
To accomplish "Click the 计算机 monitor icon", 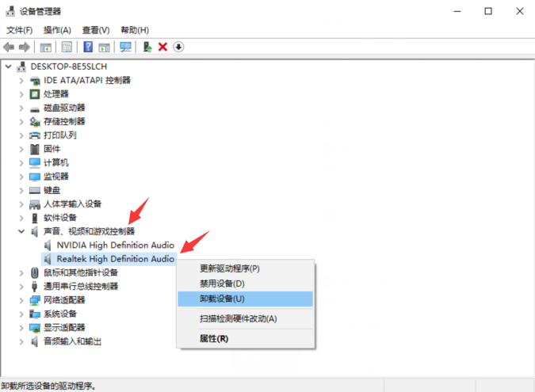I will pos(35,163).
